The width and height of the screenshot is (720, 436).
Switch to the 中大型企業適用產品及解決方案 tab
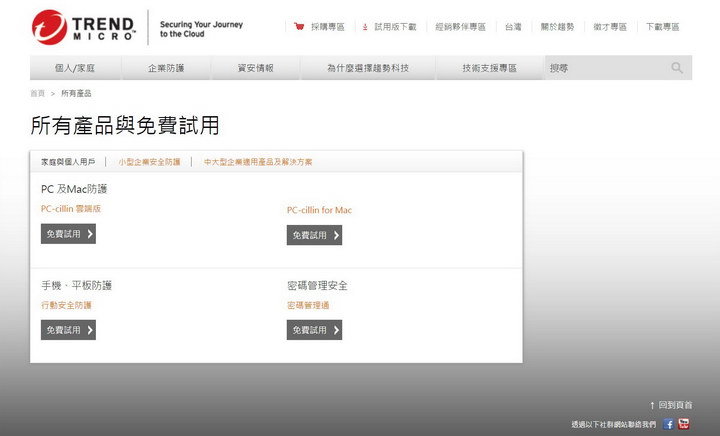point(257,161)
